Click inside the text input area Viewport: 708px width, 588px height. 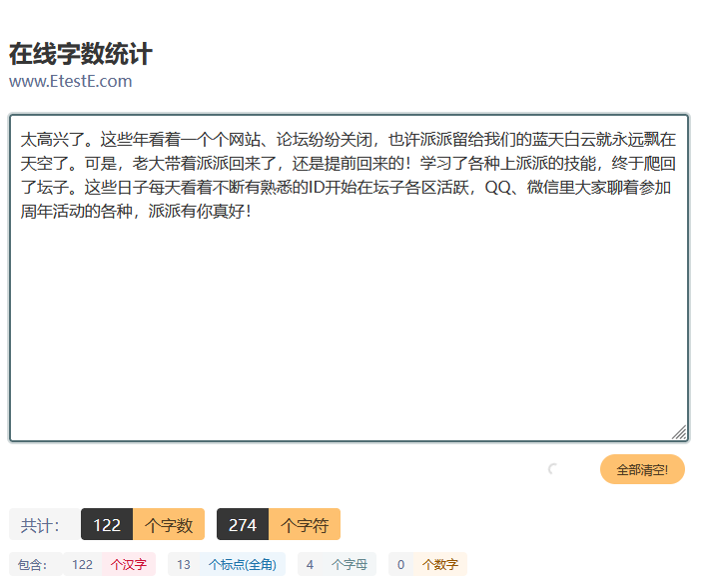click(349, 278)
